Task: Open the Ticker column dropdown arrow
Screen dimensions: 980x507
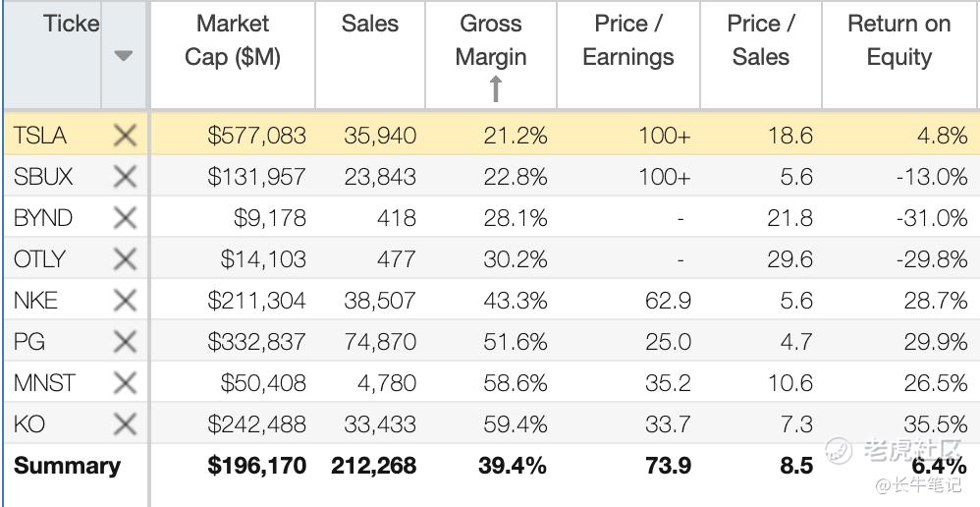Action: 123,56
